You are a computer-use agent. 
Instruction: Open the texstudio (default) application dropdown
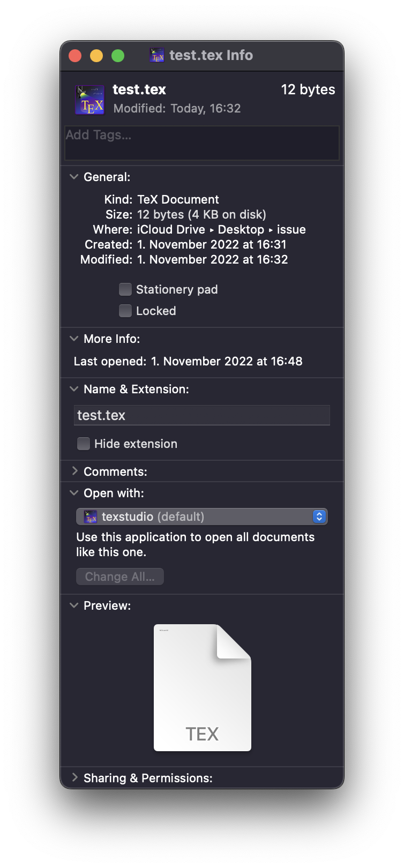click(201, 517)
